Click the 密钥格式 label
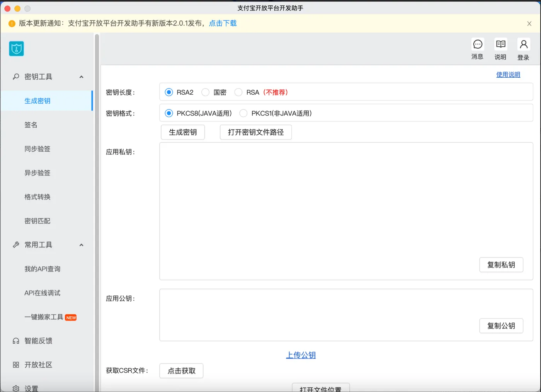This screenshot has width=541, height=392. [x=121, y=113]
